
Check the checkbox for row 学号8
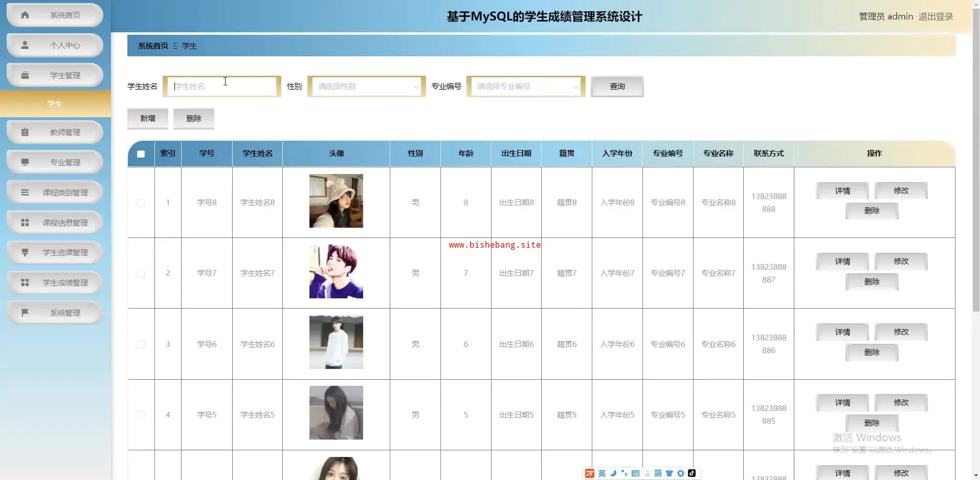point(141,203)
